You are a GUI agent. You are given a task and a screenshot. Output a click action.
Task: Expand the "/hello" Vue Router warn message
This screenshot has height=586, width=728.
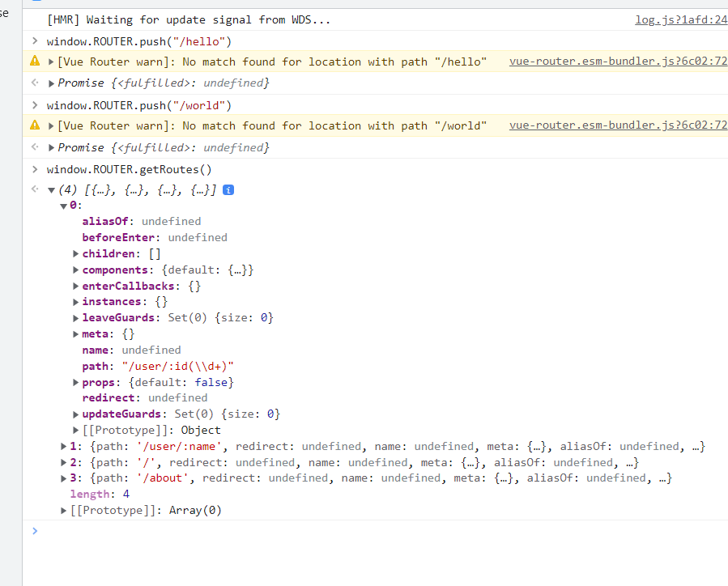point(52,62)
